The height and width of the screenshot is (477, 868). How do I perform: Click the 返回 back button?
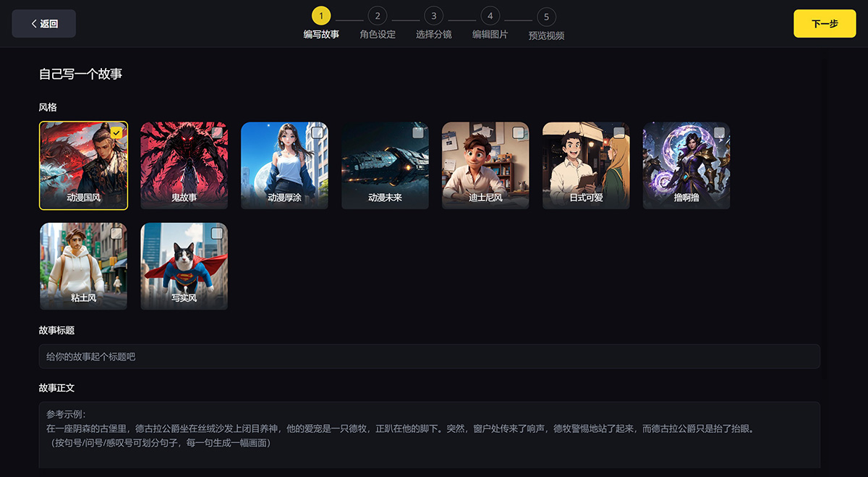point(43,23)
